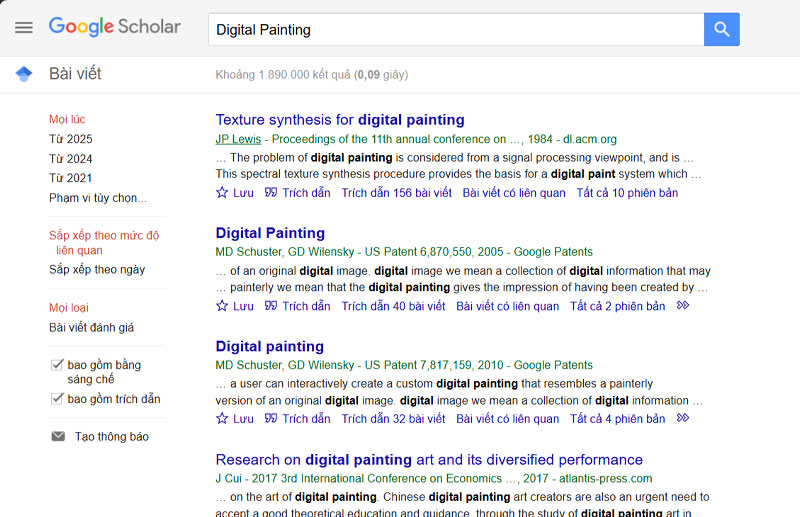Expand more options for 2005 patent result
This screenshot has width=800, height=517.
click(x=683, y=306)
